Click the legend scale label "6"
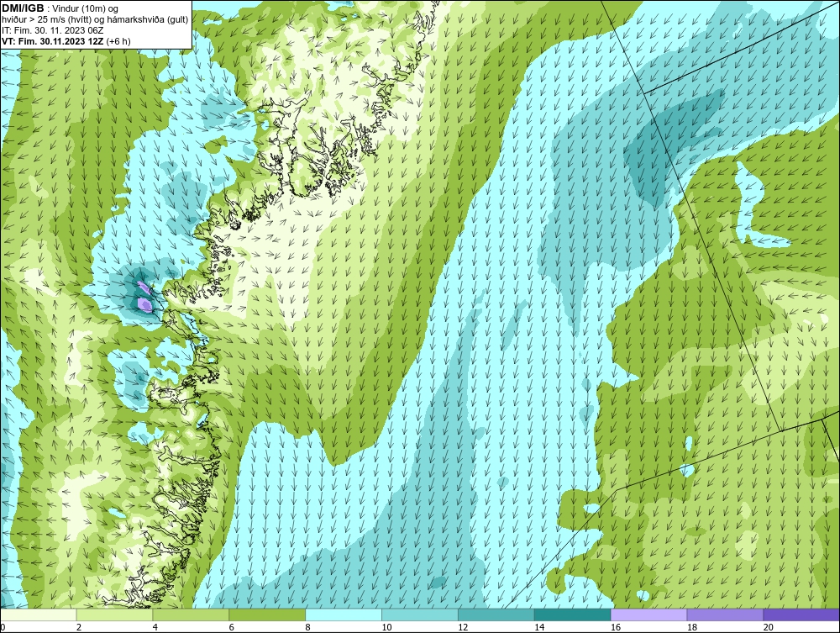840x633 pixels. pyautogui.click(x=232, y=627)
